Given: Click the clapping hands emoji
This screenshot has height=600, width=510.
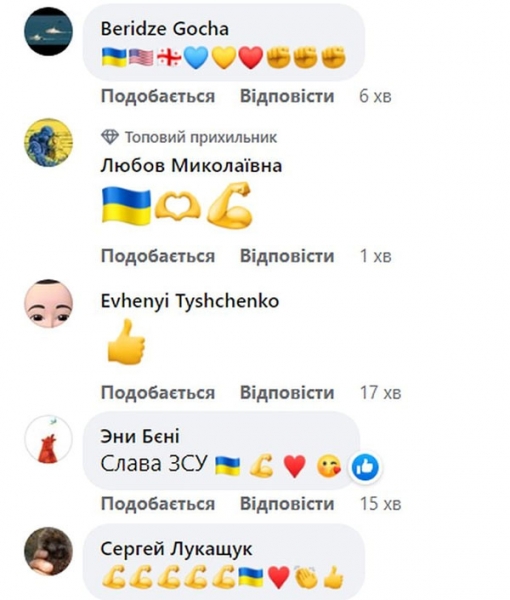Looking at the screenshot, I should [307, 577].
